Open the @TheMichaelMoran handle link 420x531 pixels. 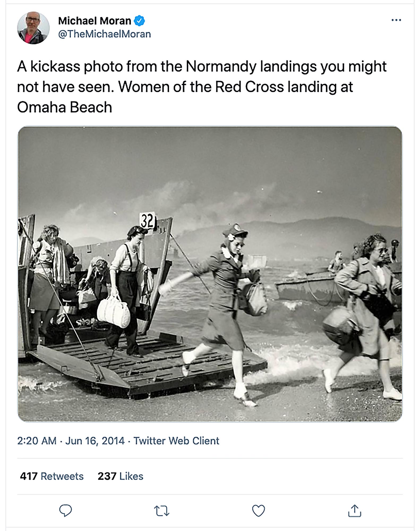pyautogui.click(x=104, y=34)
